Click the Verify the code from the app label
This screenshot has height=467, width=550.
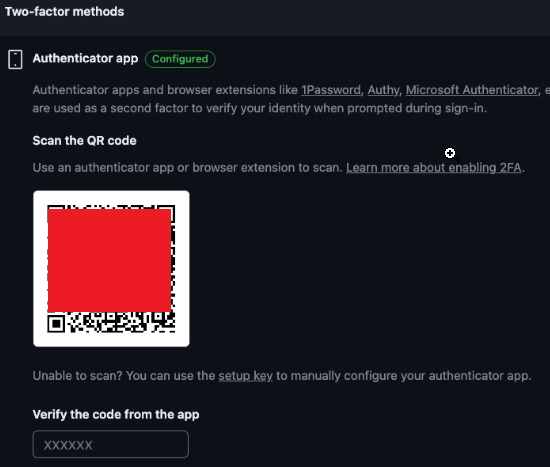116,415
